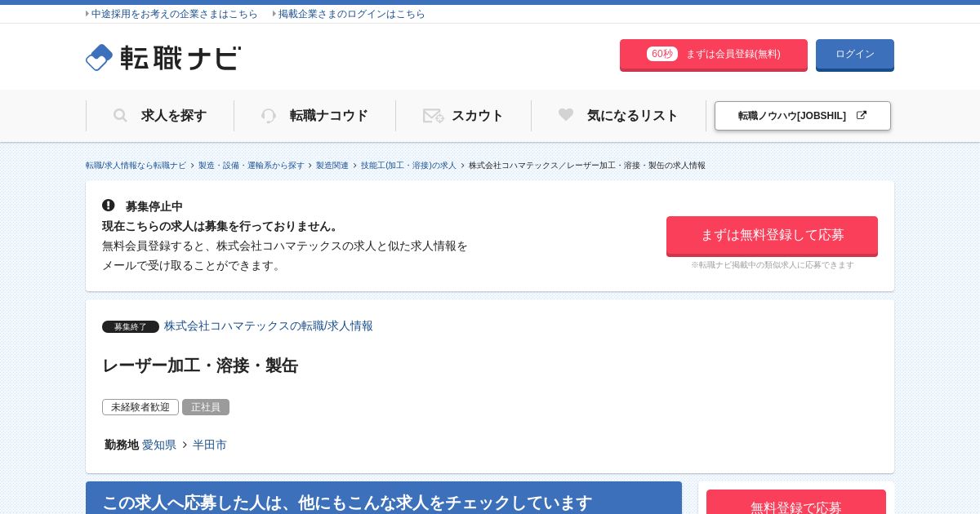Open the スカウト menu item
This screenshot has width=980, height=514.
(x=463, y=116)
